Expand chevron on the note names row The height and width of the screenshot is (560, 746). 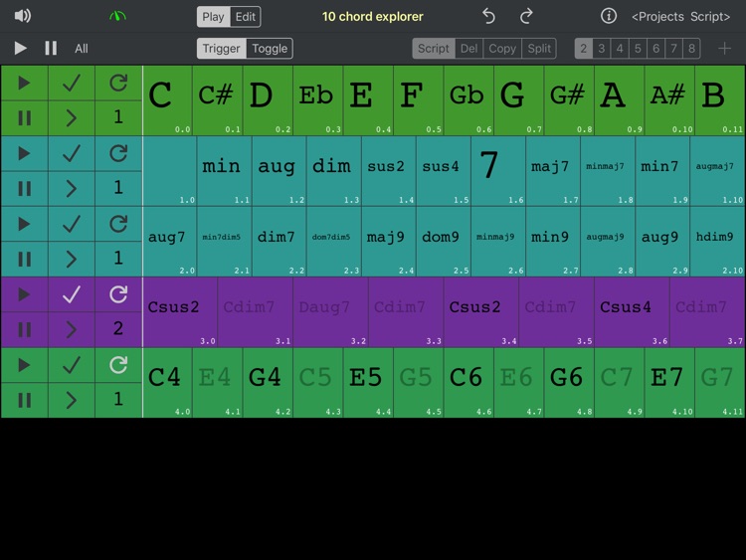tap(72, 118)
